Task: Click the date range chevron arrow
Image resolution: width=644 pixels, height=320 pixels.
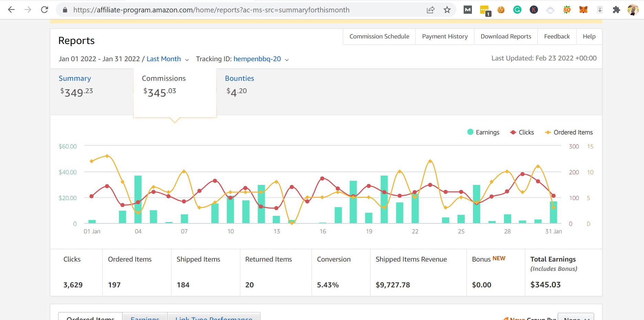Action: (x=187, y=60)
